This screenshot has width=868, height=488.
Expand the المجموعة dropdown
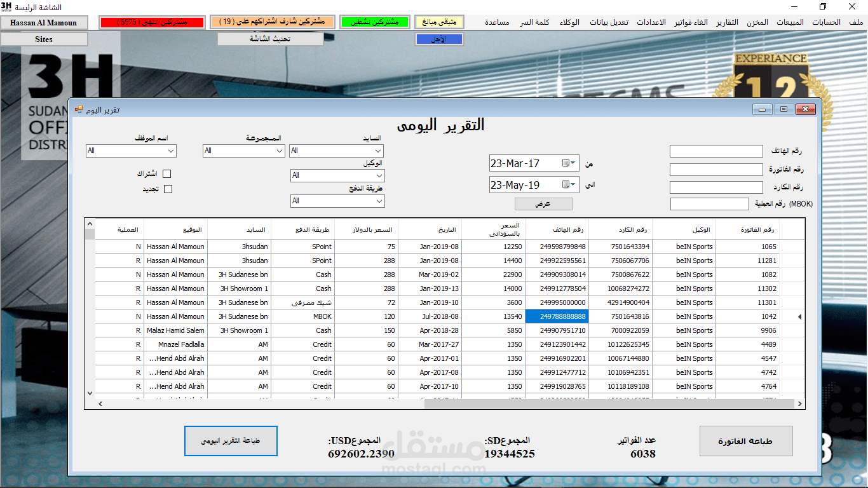(x=280, y=151)
